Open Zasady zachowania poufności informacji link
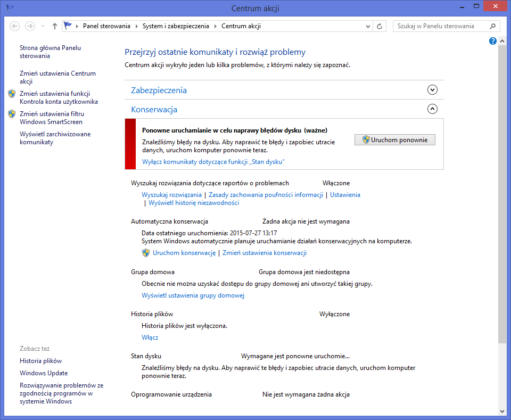 (x=266, y=195)
